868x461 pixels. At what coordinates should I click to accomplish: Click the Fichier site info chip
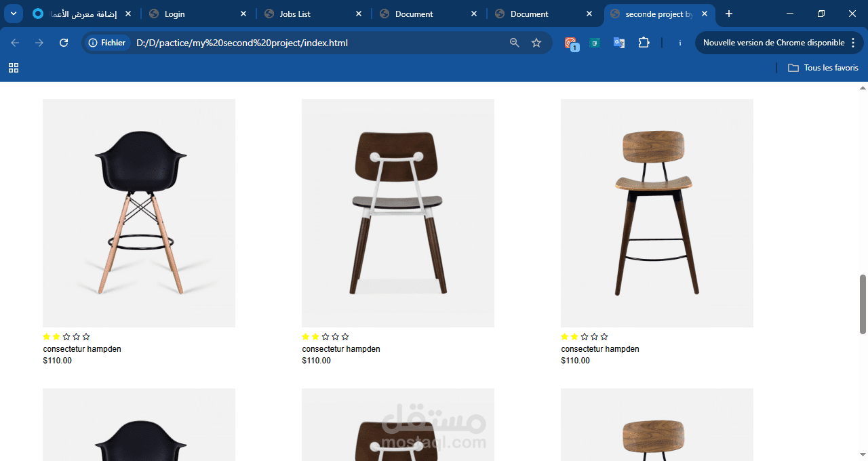tap(107, 43)
